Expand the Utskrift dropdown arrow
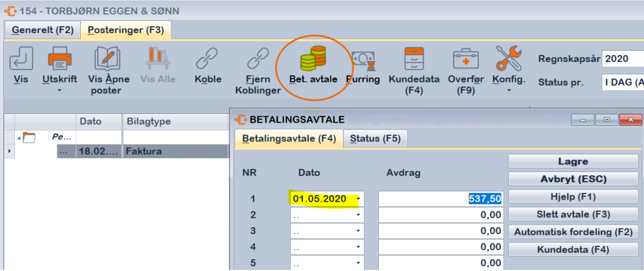This screenshot has height=271, width=644. (x=59, y=90)
